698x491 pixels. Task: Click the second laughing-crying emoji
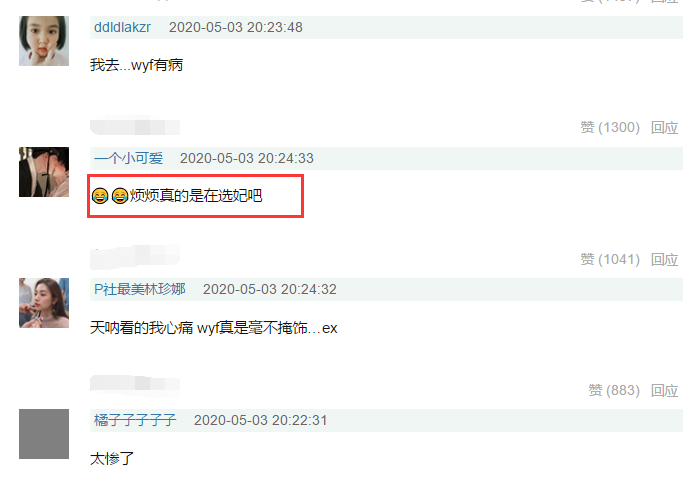(120, 195)
